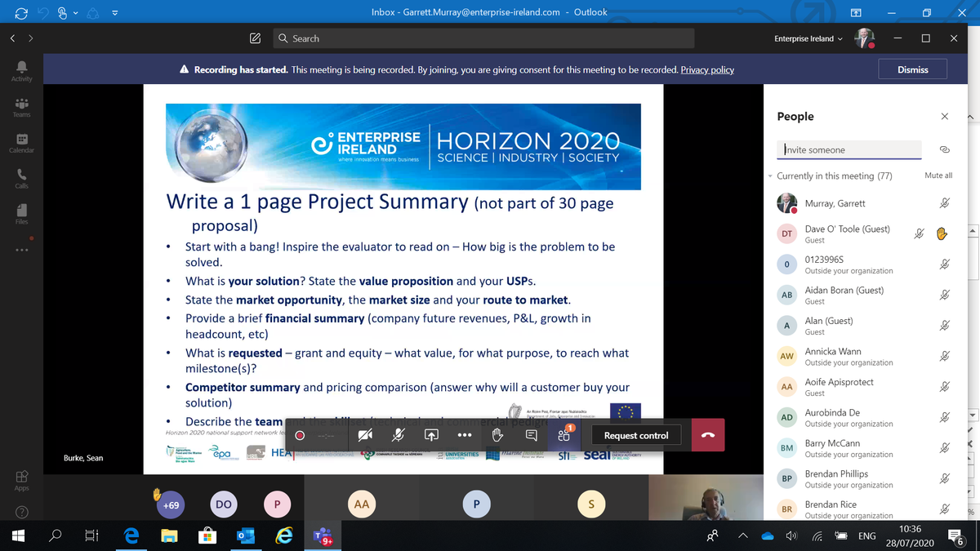Open Teams Help question mark icon
Screen dimensions: 980x551
tap(22, 513)
